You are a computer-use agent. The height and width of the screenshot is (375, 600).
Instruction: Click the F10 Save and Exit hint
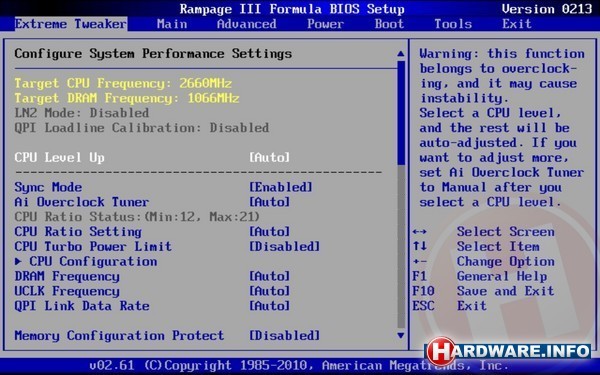point(483,291)
